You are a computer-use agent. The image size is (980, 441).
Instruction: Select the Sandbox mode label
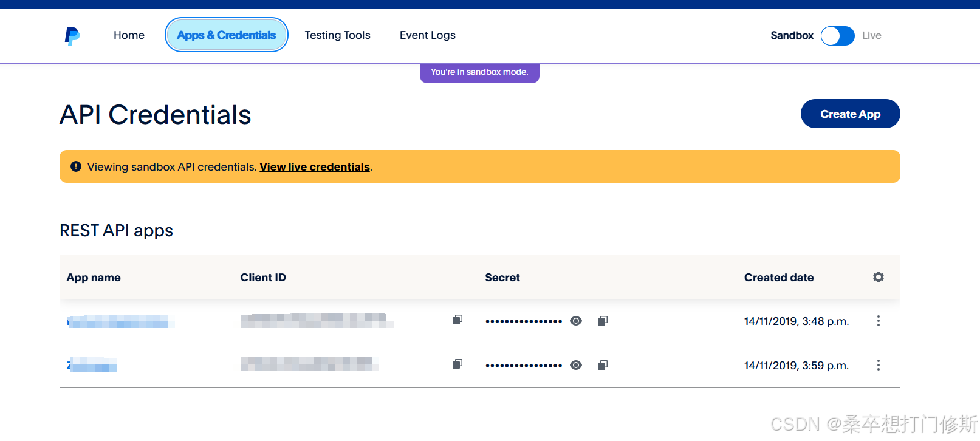(792, 35)
